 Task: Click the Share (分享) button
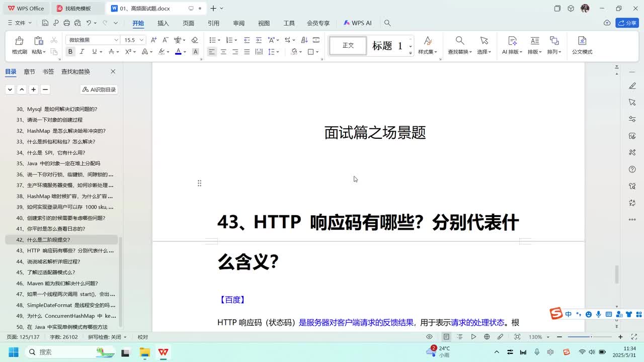[x=627, y=23]
